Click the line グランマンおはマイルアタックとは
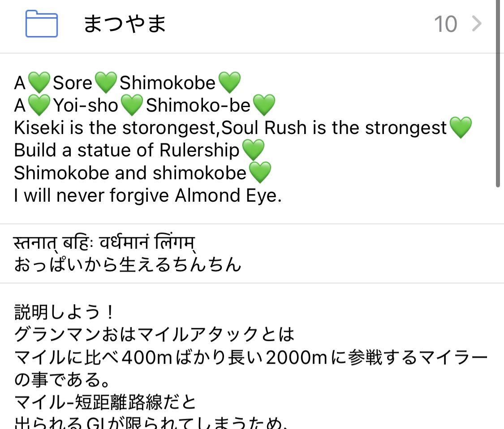The height and width of the screenshot is (429, 504). point(154,334)
